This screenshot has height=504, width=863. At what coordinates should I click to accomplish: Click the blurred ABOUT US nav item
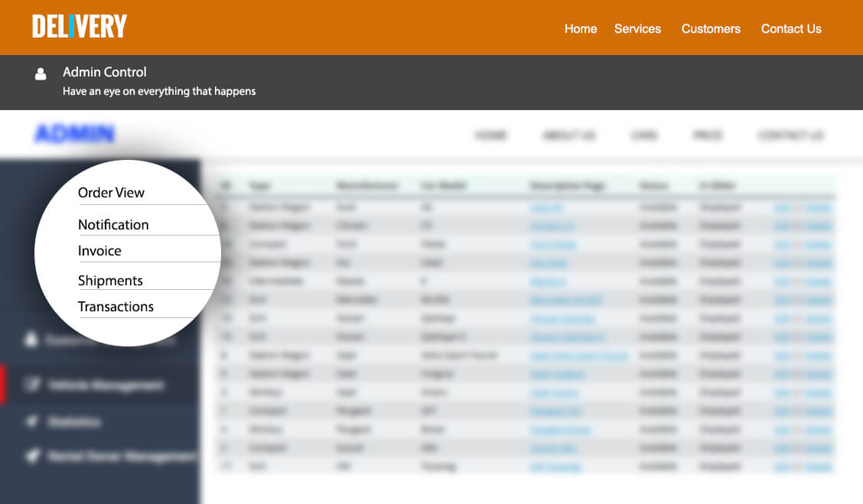(x=569, y=135)
